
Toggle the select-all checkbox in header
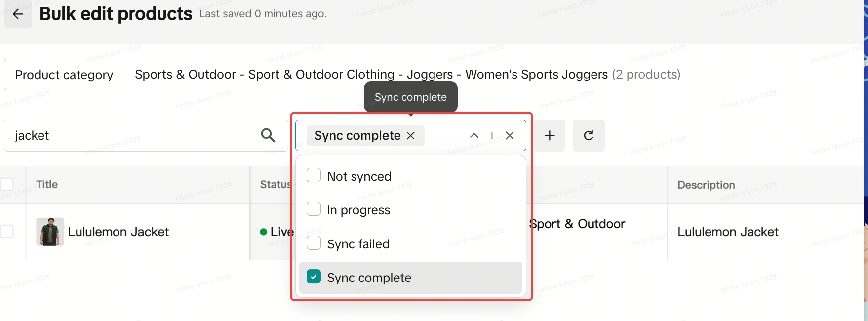[x=7, y=184]
